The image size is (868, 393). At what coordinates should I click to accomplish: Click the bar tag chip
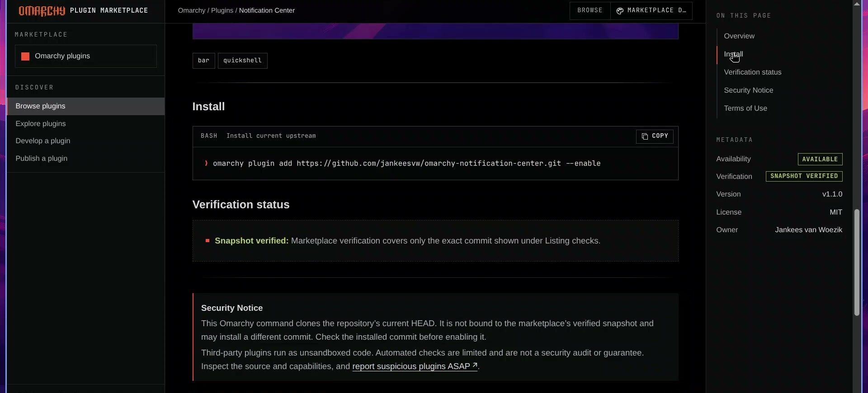pyautogui.click(x=203, y=61)
